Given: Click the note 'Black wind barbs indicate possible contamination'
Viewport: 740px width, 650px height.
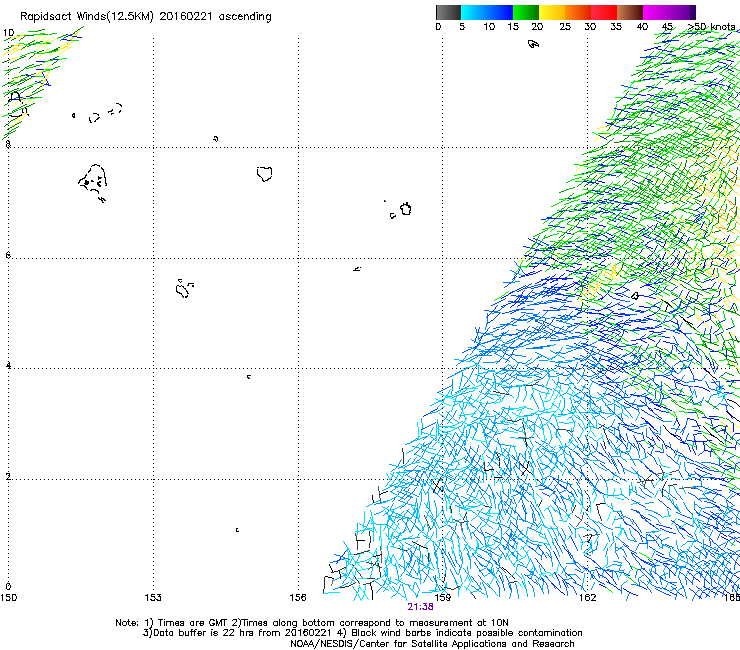Looking at the screenshot, I should tap(467, 633).
